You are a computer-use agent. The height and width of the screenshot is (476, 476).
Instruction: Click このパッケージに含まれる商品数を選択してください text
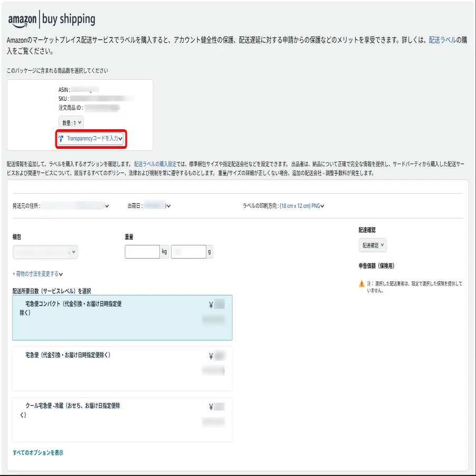pos(58,71)
